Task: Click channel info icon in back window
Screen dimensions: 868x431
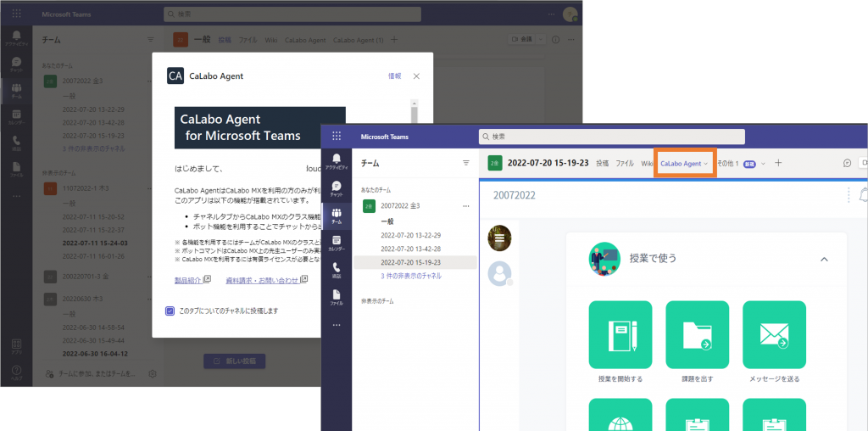Action: coord(556,39)
